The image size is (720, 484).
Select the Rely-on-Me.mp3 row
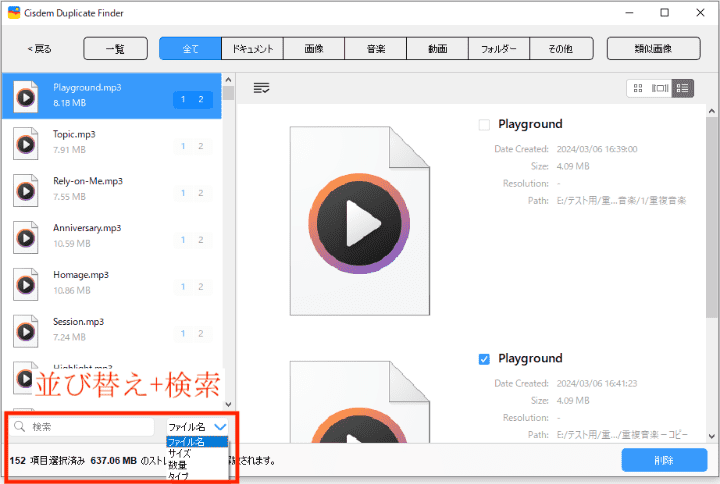coord(112,190)
